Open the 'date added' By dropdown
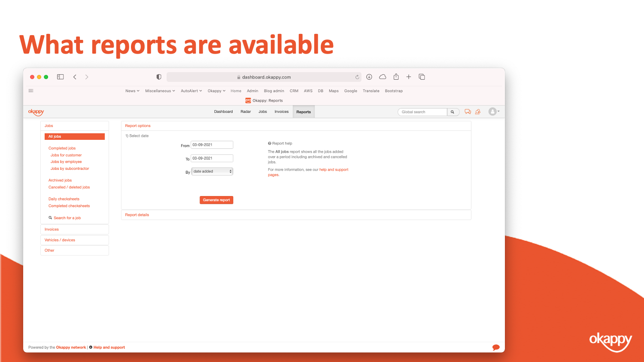The height and width of the screenshot is (362, 644). pos(212,171)
